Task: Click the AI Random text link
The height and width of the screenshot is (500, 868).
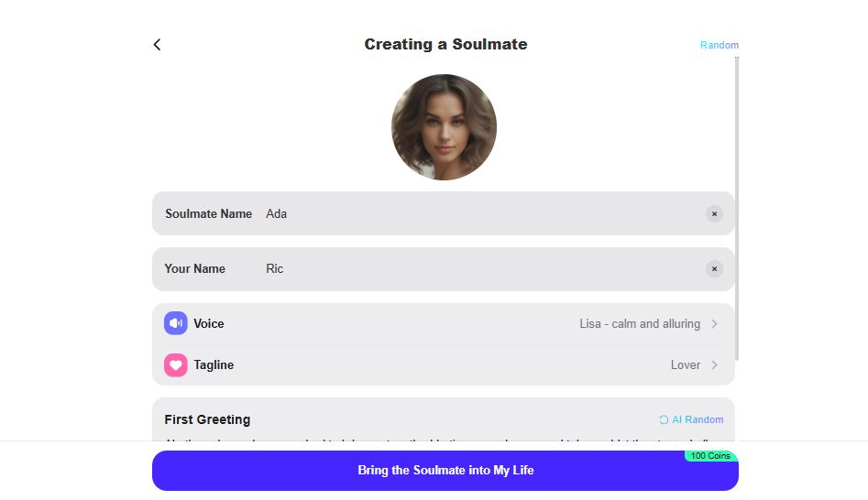Action: click(x=698, y=420)
